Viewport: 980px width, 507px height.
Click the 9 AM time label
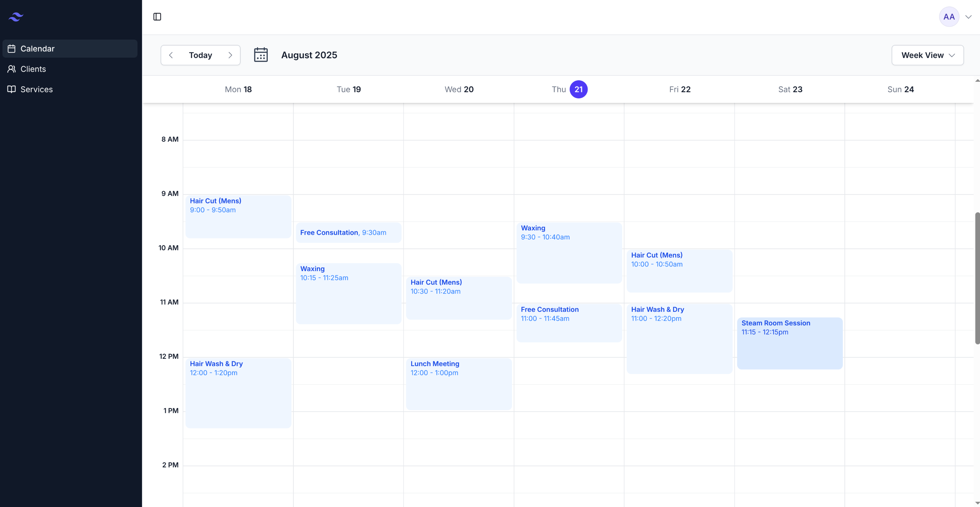tap(170, 194)
